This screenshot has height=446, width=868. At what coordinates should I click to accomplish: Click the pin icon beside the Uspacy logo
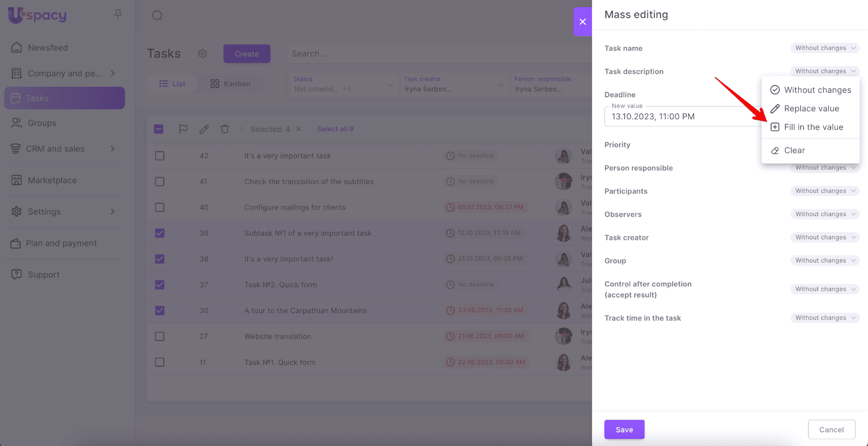click(x=118, y=14)
